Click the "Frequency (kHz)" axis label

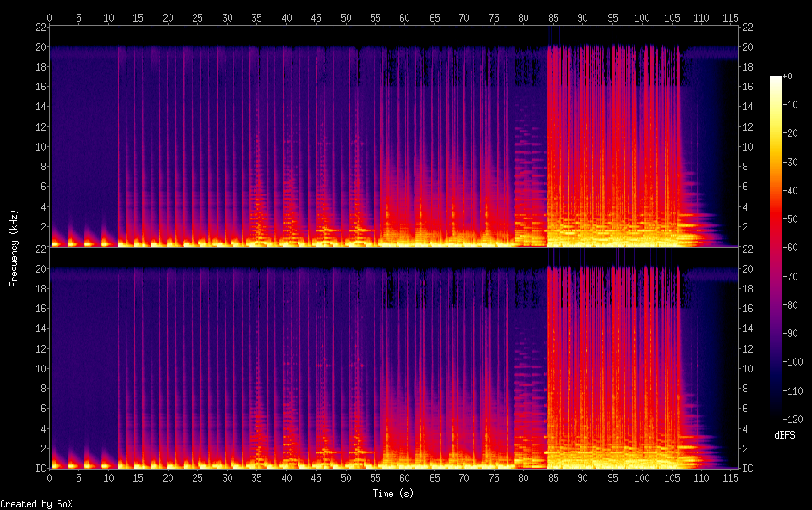pos(14,248)
